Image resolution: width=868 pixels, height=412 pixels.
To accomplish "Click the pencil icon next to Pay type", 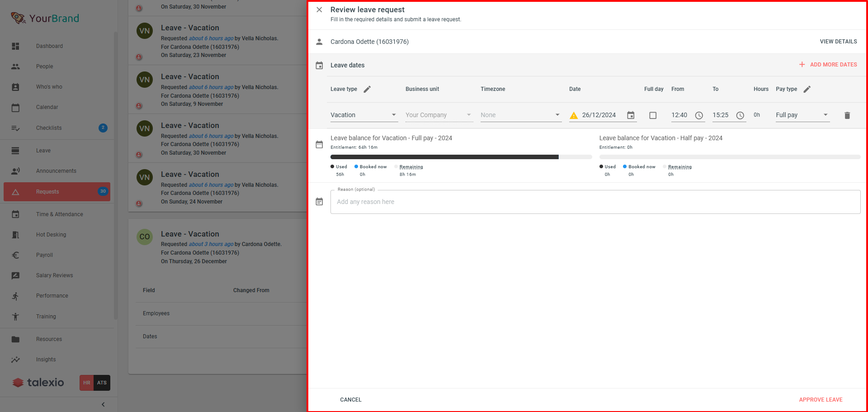I will [807, 89].
